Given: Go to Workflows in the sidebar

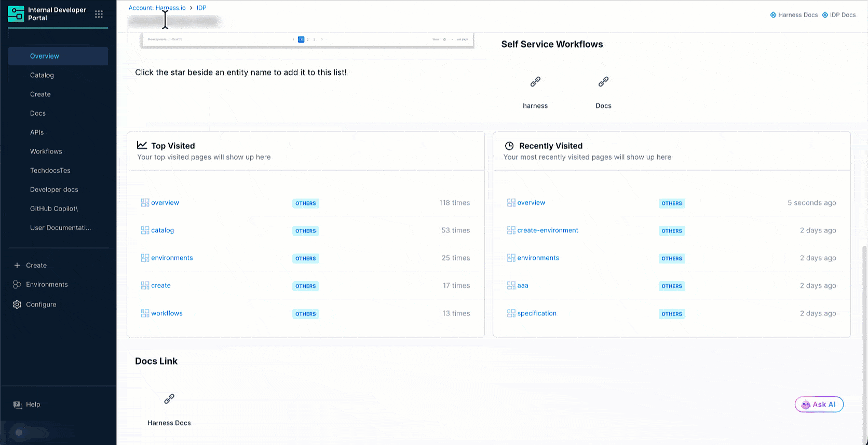Looking at the screenshot, I should tap(46, 151).
